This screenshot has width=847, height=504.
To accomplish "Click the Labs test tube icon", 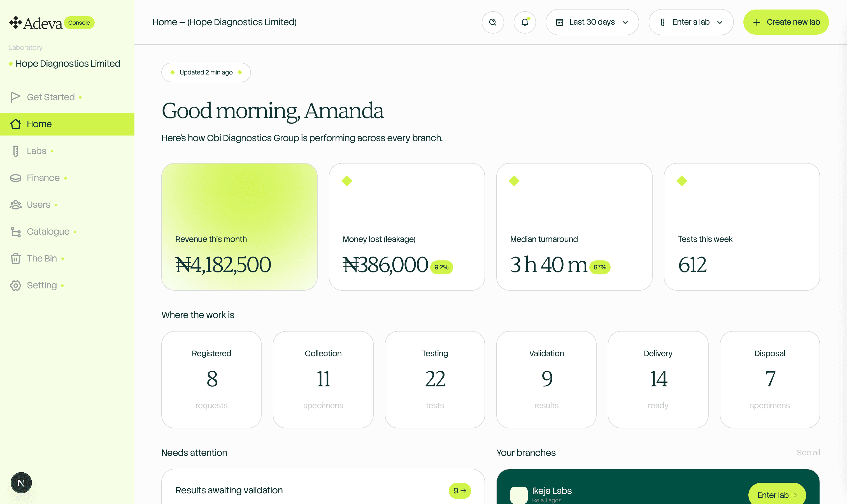I will click(15, 151).
